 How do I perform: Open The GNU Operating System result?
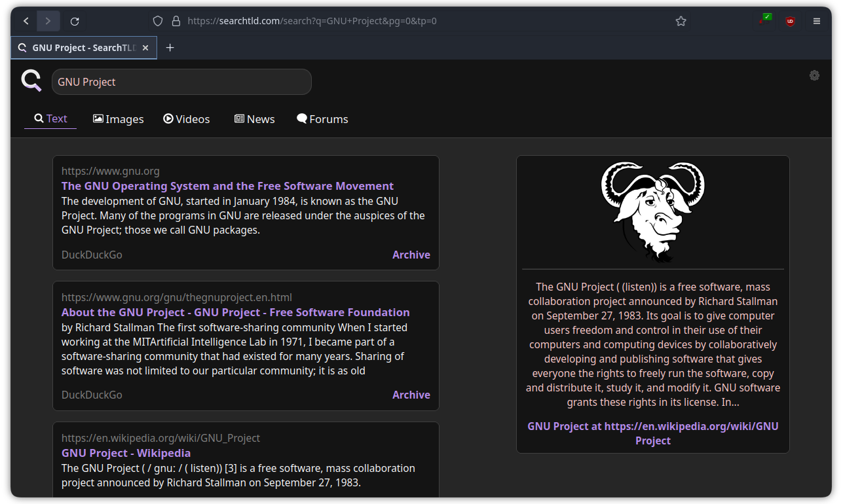[x=227, y=186]
